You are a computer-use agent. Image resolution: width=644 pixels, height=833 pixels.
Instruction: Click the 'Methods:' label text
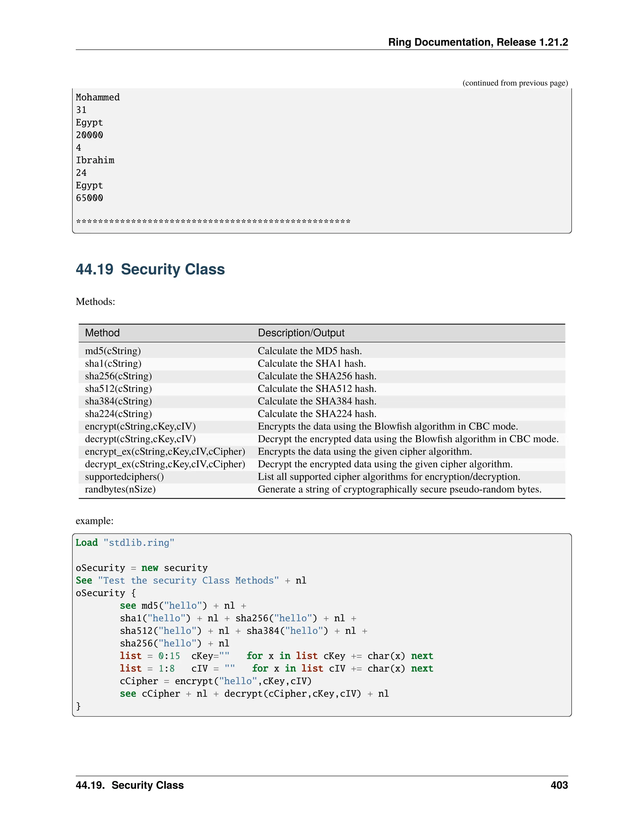[95, 302]
